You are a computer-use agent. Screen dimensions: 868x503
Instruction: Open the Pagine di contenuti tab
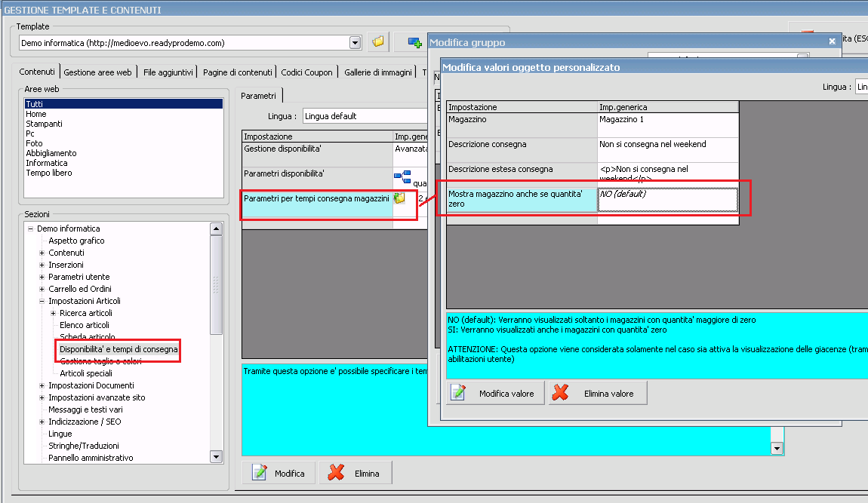click(x=238, y=72)
